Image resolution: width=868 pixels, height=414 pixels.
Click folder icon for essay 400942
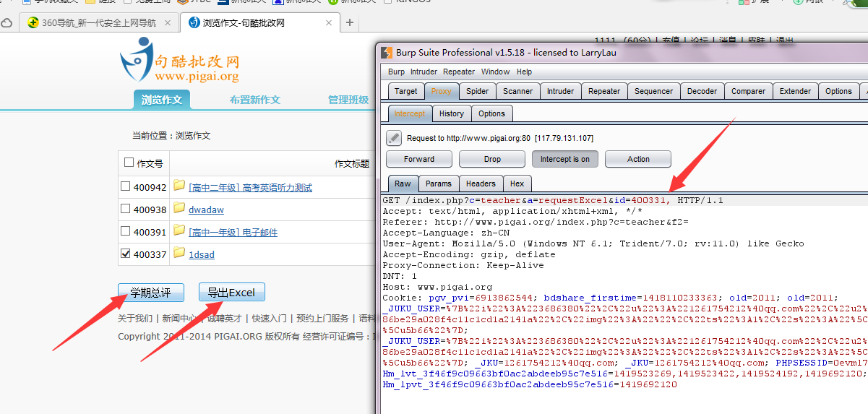pos(179,186)
